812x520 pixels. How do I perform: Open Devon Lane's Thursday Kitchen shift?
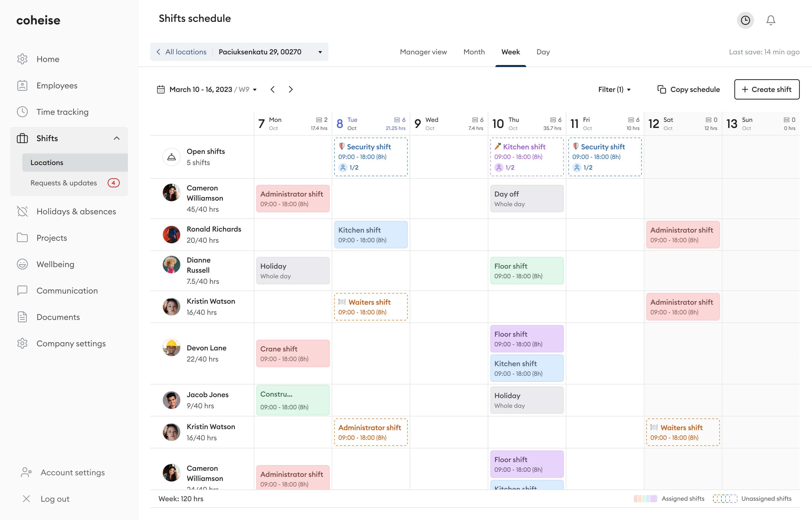click(x=527, y=368)
